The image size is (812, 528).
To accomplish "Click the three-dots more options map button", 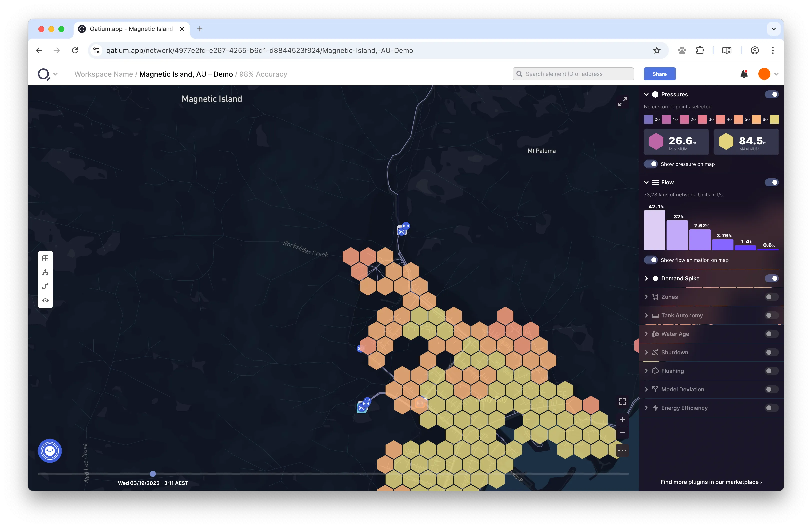I will click(622, 450).
